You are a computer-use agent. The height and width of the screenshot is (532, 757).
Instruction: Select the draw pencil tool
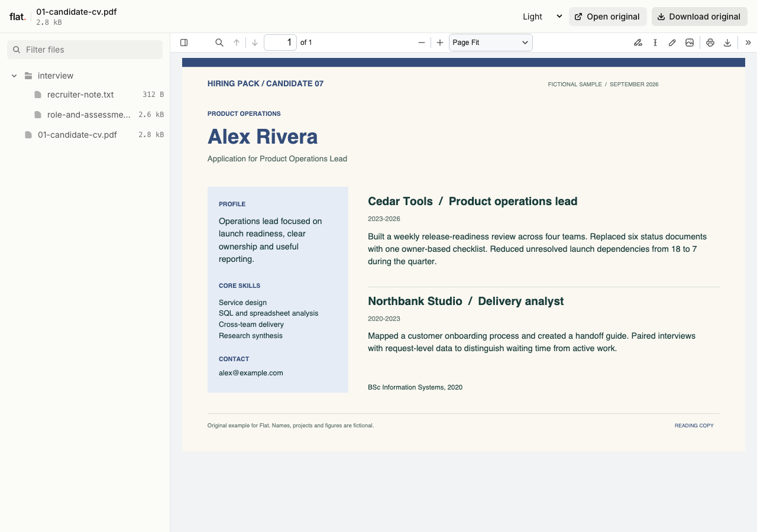[672, 43]
